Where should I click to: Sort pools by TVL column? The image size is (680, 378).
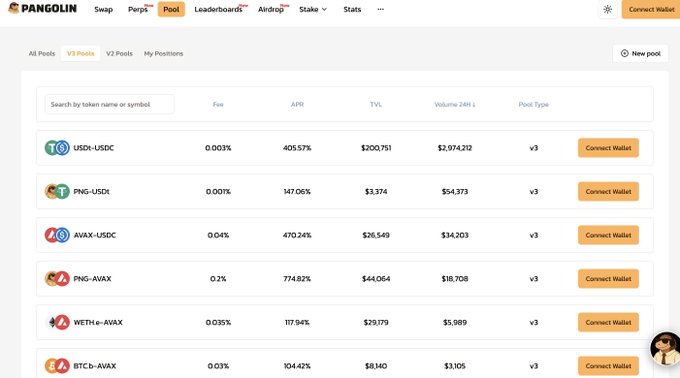click(376, 104)
